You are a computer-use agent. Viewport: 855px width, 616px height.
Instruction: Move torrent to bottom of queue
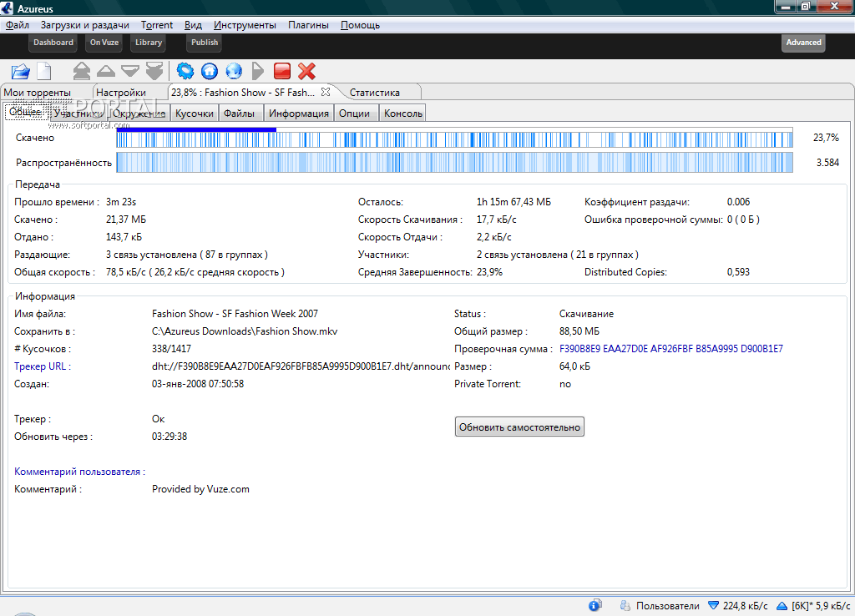point(154,71)
